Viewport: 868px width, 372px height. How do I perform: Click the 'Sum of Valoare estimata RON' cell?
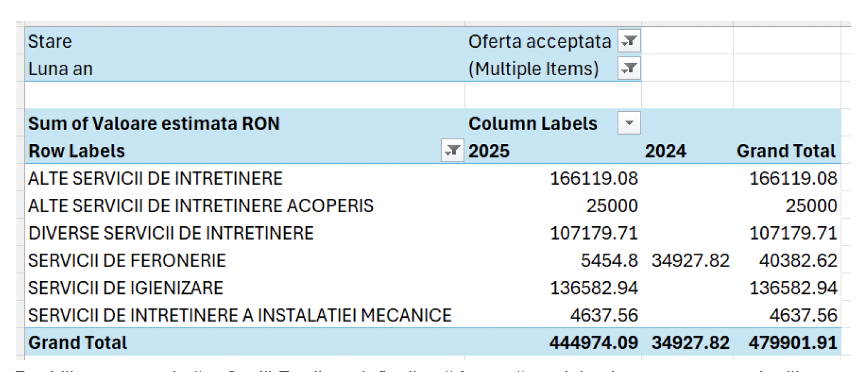pyautogui.click(x=154, y=124)
